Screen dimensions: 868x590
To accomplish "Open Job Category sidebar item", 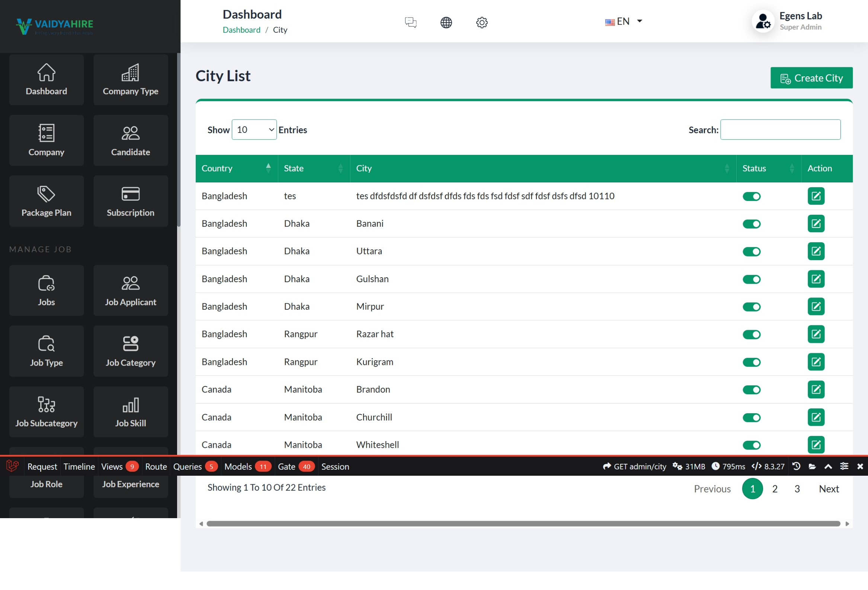I will (x=130, y=351).
